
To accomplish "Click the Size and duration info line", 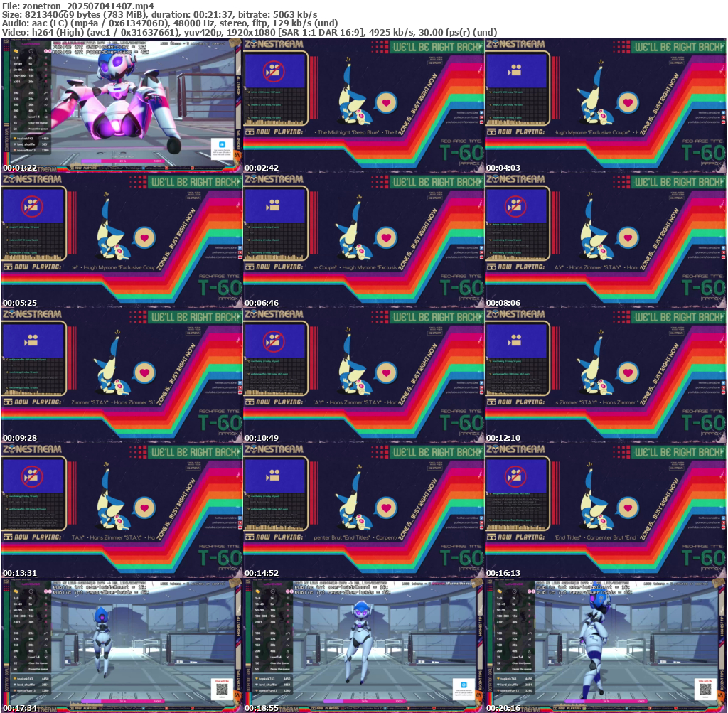I will pyautogui.click(x=160, y=14).
